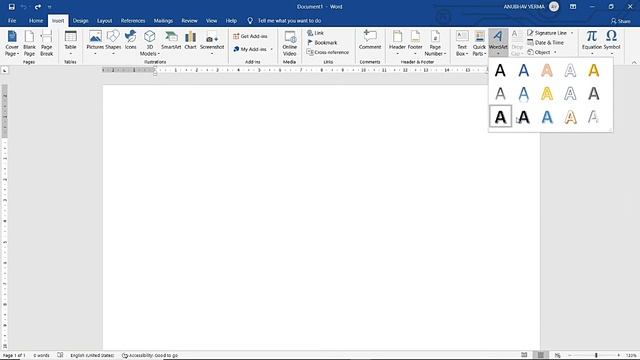Open the Layout ribbon tab
This screenshot has width=640, height=360.
(x=104, y=20)
